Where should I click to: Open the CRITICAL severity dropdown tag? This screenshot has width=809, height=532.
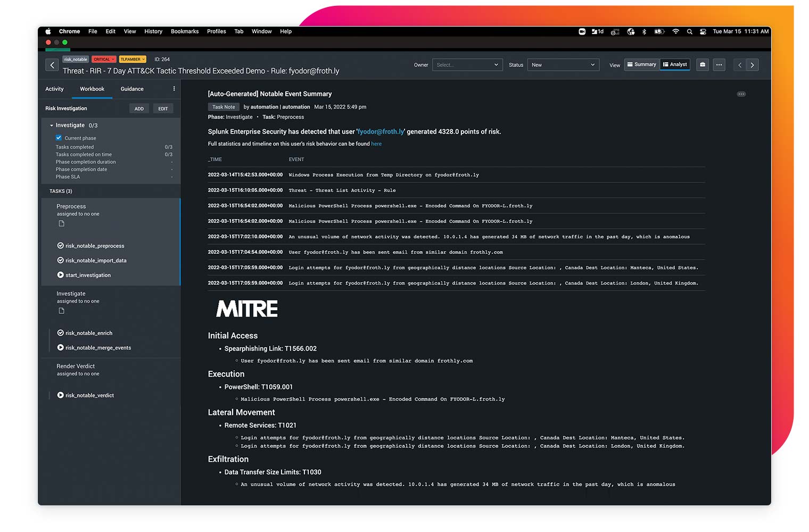[x=104, y=59]
